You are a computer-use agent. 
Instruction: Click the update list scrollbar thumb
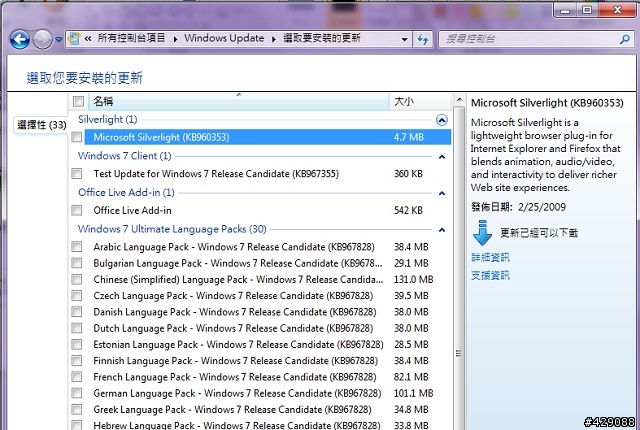tap(459, 268)
